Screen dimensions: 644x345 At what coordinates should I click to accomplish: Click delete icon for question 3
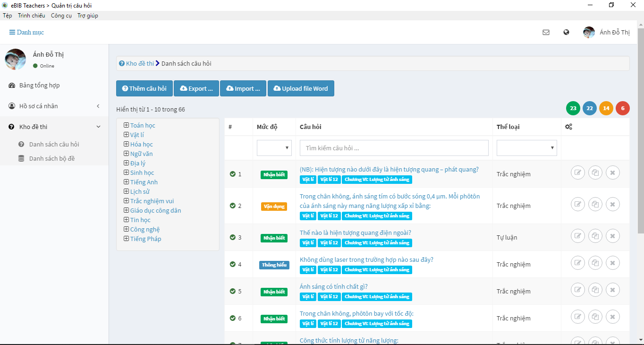tap(612, 236)
